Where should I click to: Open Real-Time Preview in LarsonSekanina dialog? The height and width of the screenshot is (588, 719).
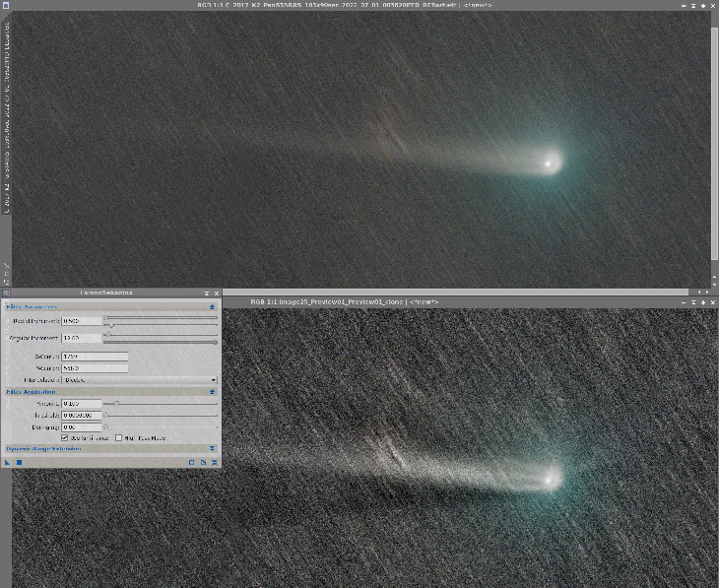(x=192, y=462)
